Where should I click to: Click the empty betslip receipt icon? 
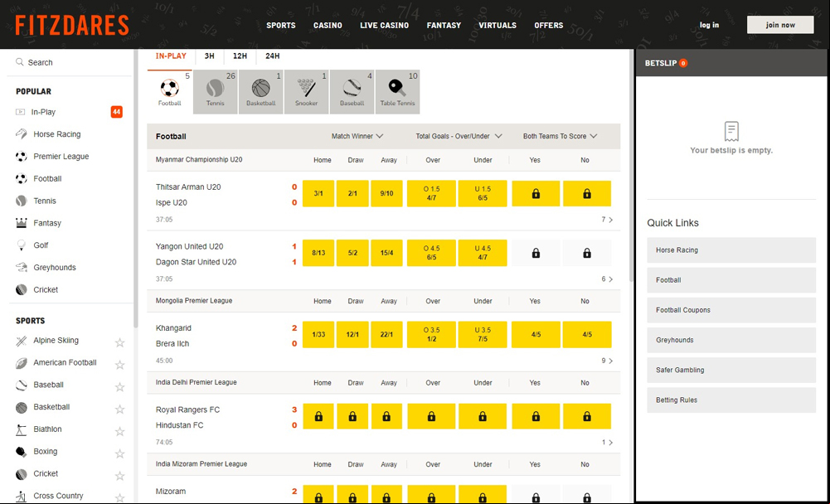tap(731, 131)
